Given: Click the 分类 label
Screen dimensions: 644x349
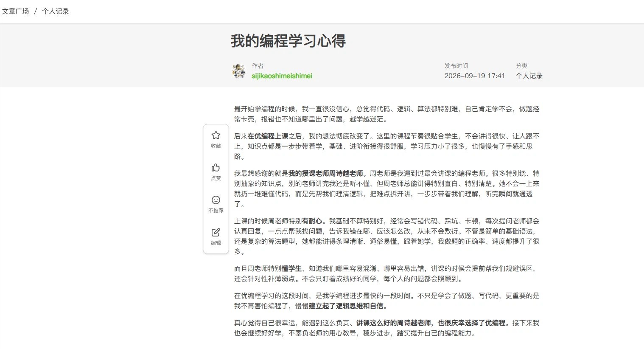Looking at the screenshot, I should (521, 66).
